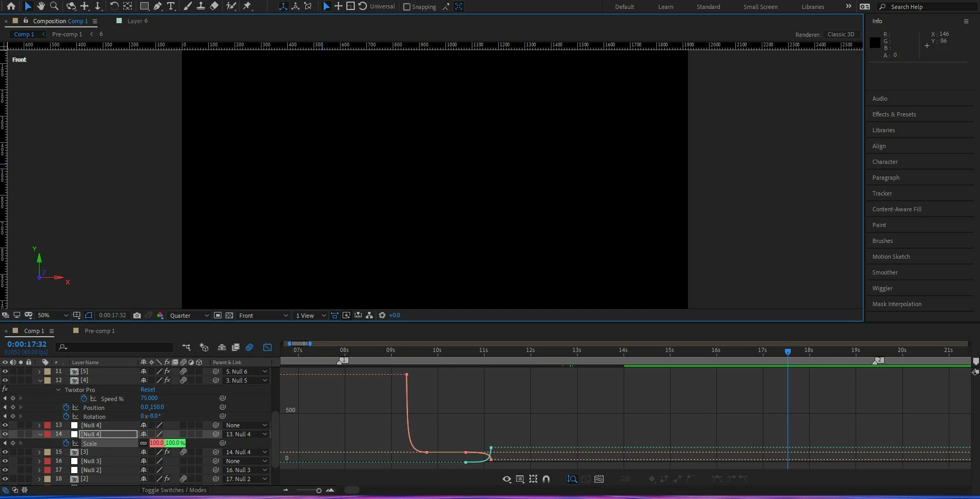Switch to the Small Screen workspace
This screenshot has height=499, width=980.
tap(760, 7)
